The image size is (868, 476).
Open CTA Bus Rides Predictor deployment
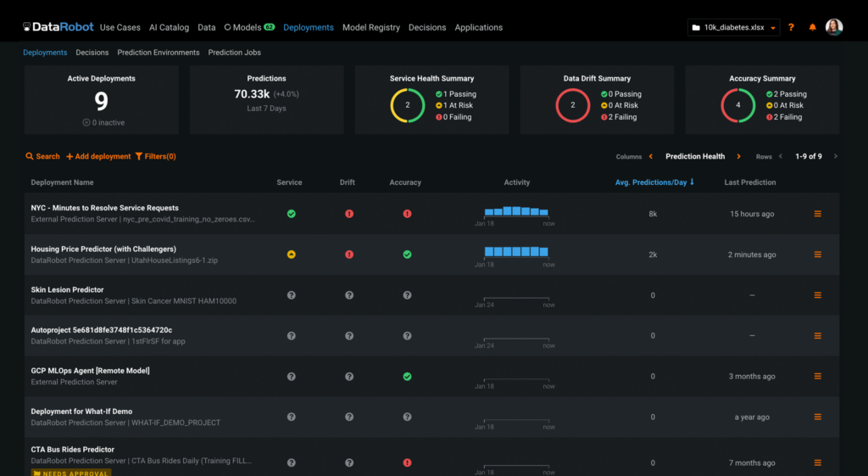coord(73,450)
